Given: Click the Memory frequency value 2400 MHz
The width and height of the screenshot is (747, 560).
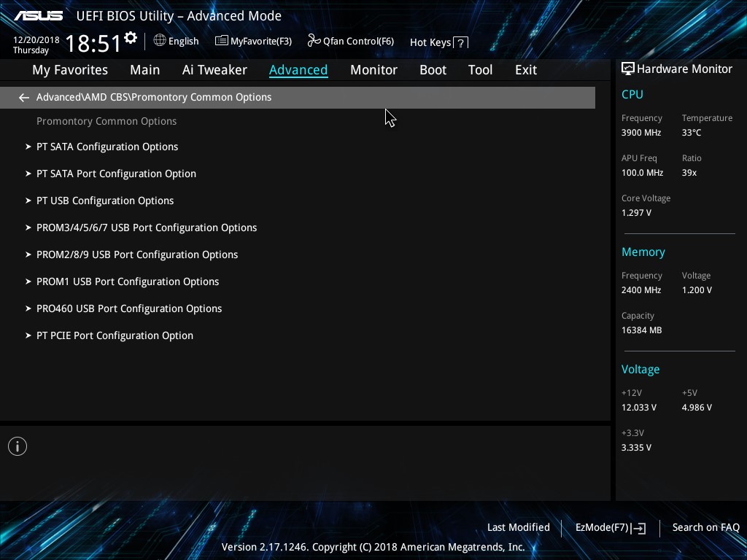Looking at the screenshot, I should point(640,290).
